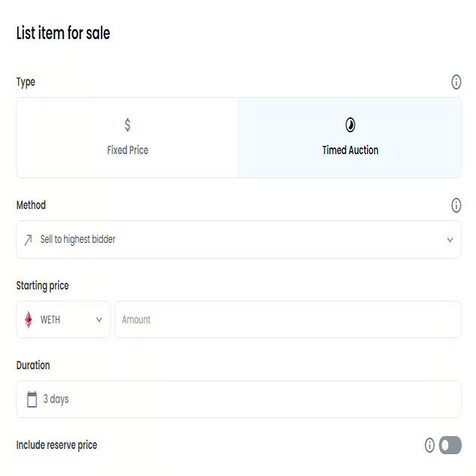Click the dollar sign icon above Fixed Price
The image size is (476, 476).
click(128, 125)
